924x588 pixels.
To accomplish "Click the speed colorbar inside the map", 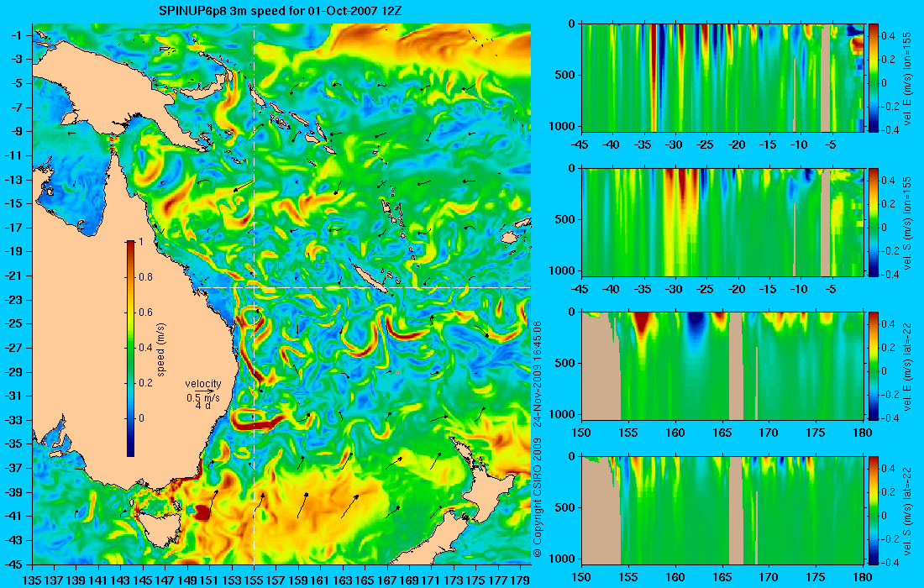I will click(x=130, y=349).
